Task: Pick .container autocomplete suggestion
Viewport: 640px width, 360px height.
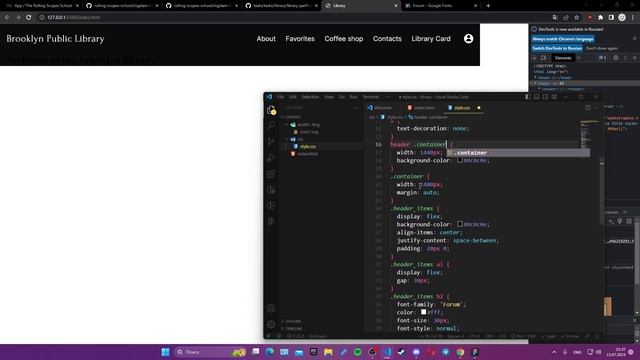Action: coord(518,153)
